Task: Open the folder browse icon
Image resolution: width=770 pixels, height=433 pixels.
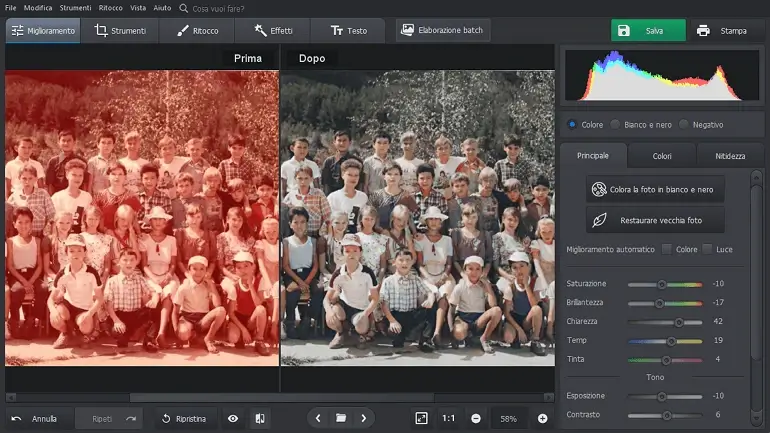Action: click(341, 418)
